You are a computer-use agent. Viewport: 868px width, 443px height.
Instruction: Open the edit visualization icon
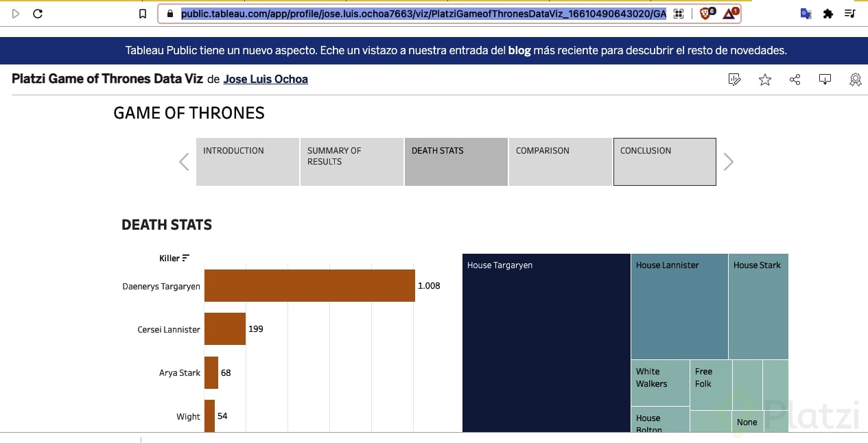coord(734,80)
